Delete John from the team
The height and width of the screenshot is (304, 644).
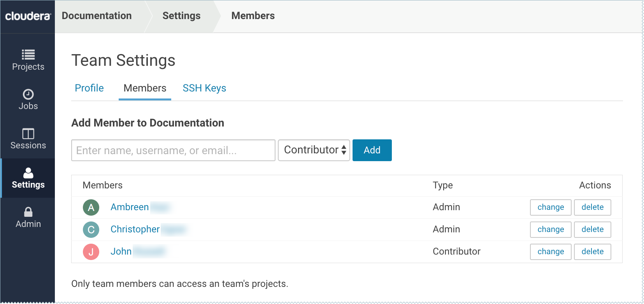coord(592,252)
